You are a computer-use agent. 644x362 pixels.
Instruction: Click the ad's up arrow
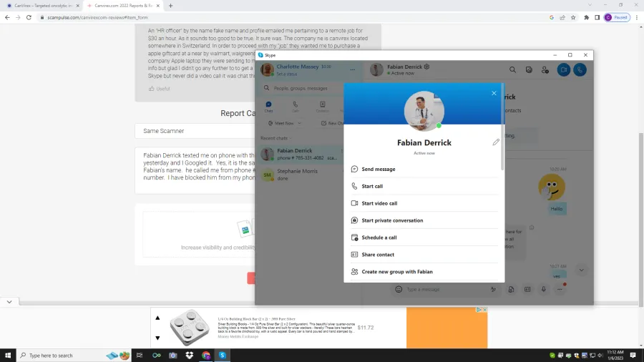[x=157, y=318]
